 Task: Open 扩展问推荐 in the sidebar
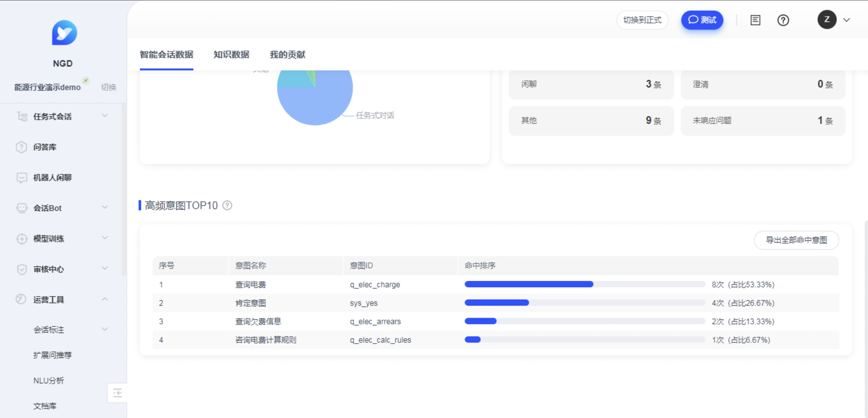52,355
